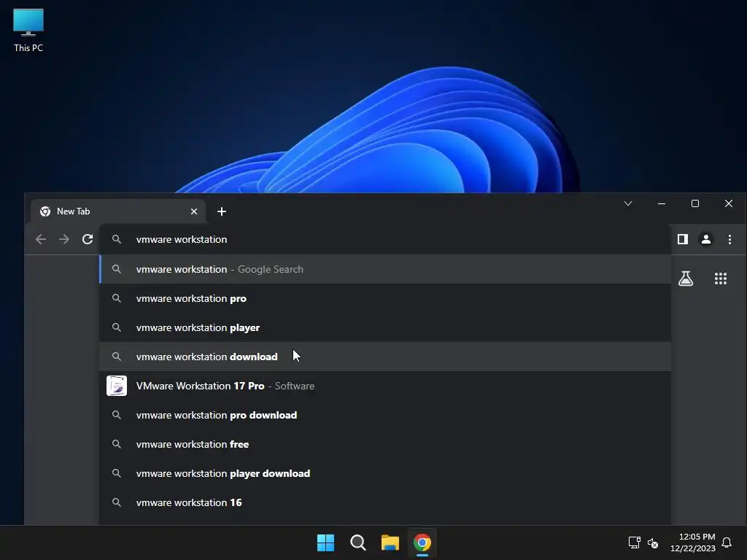The height and width of the screenshot is (560, 747).
Task: Open the Windows Start menu
Action: [x=326, y=542]
